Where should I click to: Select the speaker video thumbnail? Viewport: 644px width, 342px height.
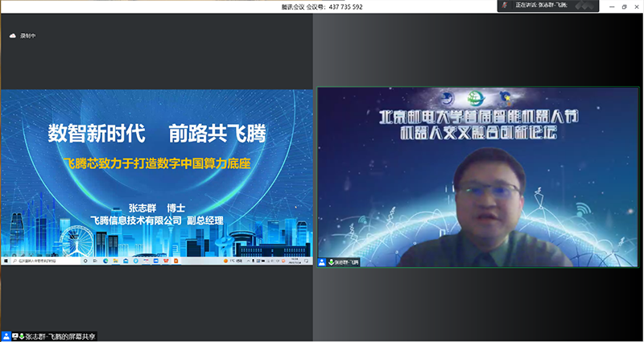[477, 177]
